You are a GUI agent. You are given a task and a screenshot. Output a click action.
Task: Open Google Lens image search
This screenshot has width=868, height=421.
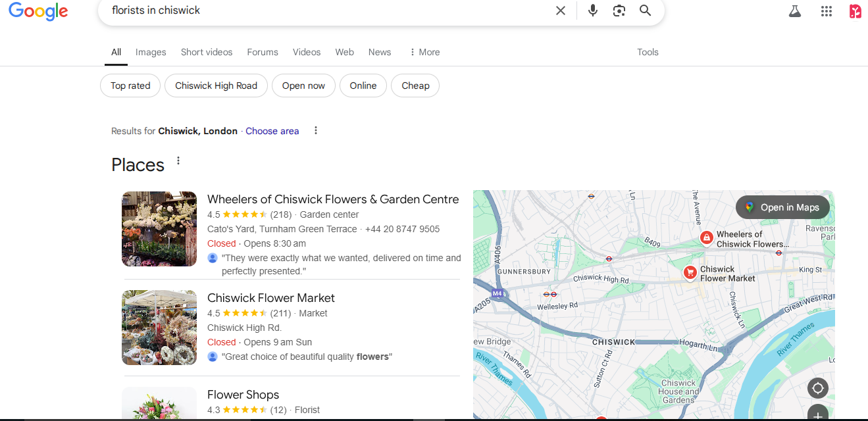pos(619,11)
